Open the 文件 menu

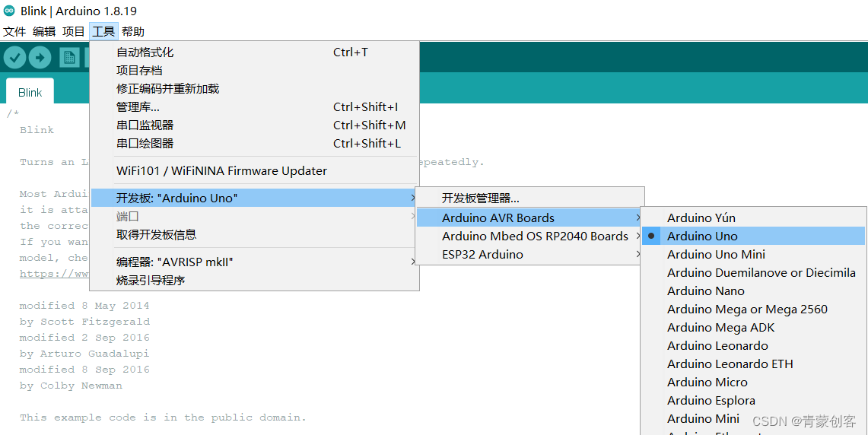14,31
